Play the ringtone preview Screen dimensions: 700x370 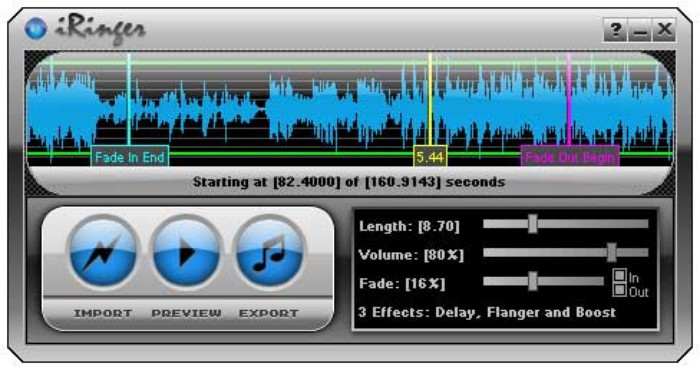click(186, 253)
